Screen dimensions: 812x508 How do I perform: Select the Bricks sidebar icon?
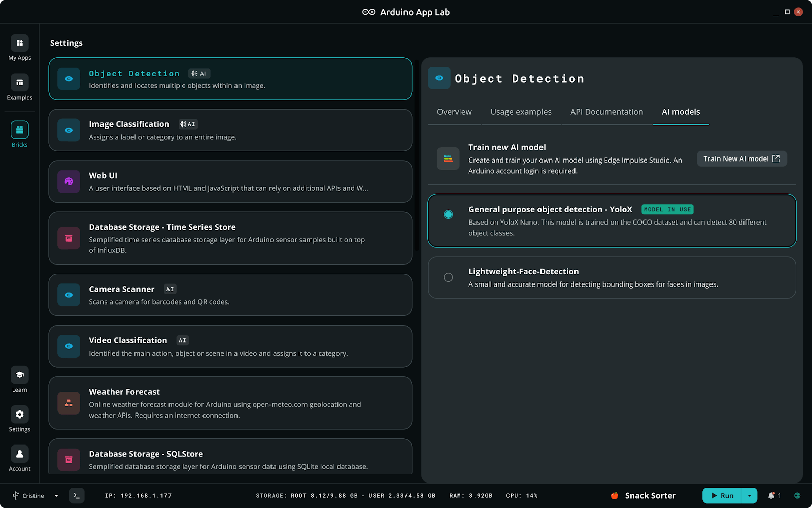pyautogui.click(x=19, y=131)
